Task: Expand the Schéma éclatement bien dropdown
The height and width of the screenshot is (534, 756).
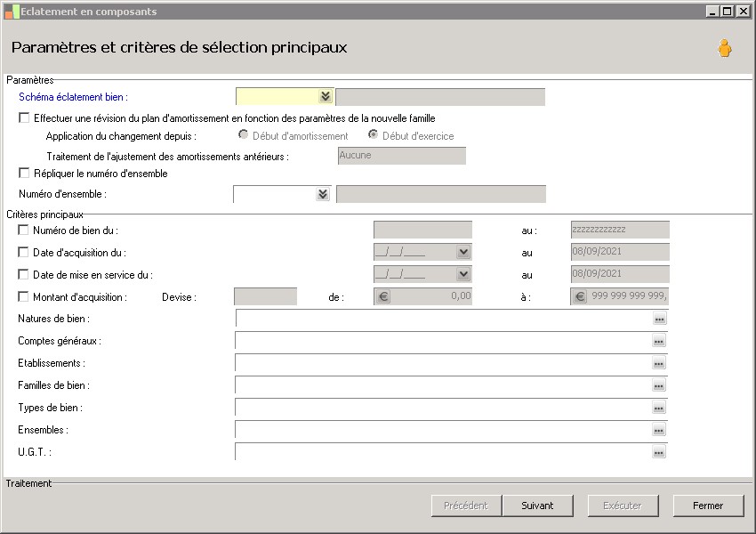Action: [325, 97]
